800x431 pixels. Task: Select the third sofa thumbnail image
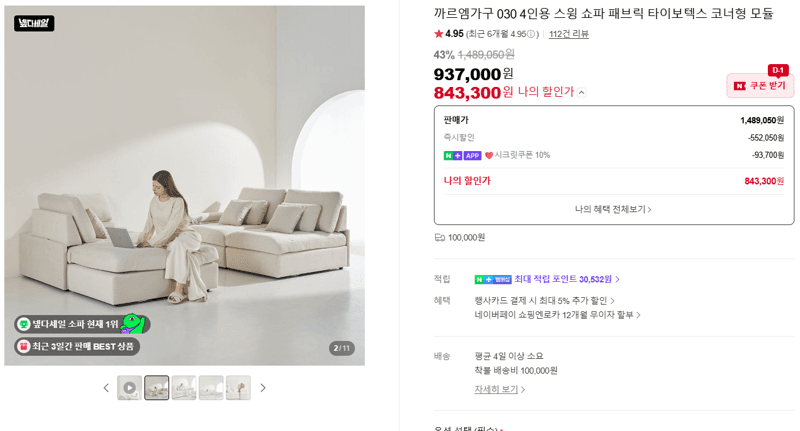[184, 388]
